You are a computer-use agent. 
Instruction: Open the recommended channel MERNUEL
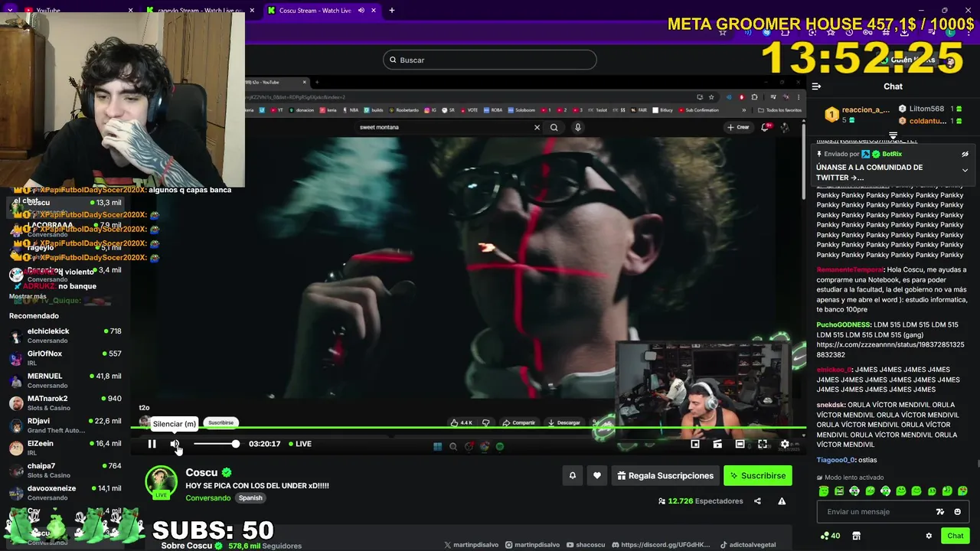[65, 380]
